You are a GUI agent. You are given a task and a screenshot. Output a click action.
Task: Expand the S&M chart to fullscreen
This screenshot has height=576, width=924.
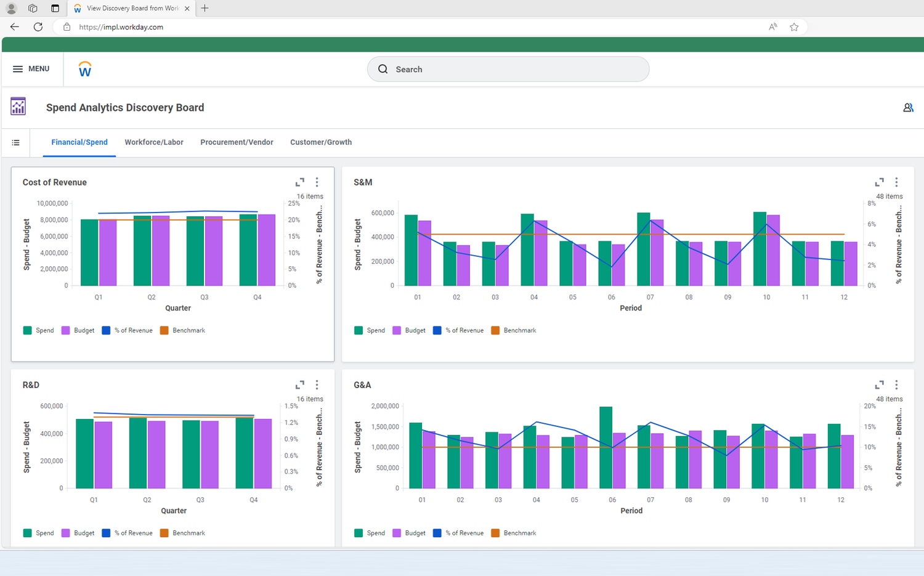coord(879,182)
